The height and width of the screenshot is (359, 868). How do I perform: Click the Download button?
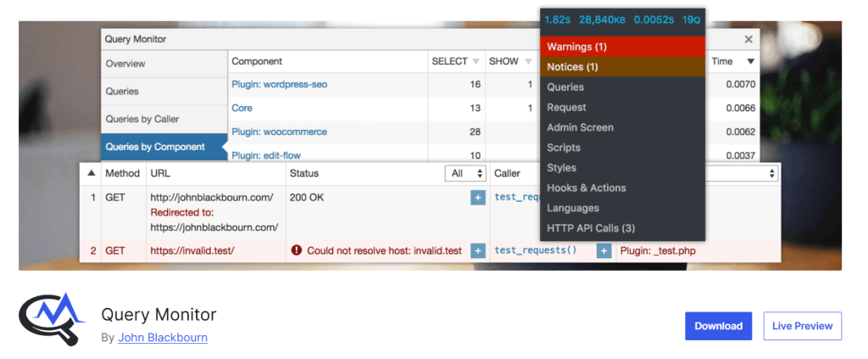tap(719, 326)
